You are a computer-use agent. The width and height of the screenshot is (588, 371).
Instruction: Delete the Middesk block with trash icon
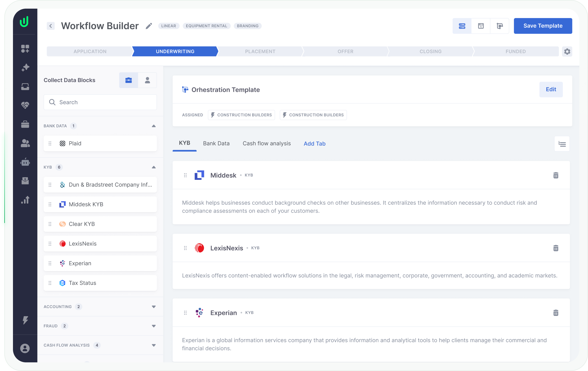coord(556,176)
